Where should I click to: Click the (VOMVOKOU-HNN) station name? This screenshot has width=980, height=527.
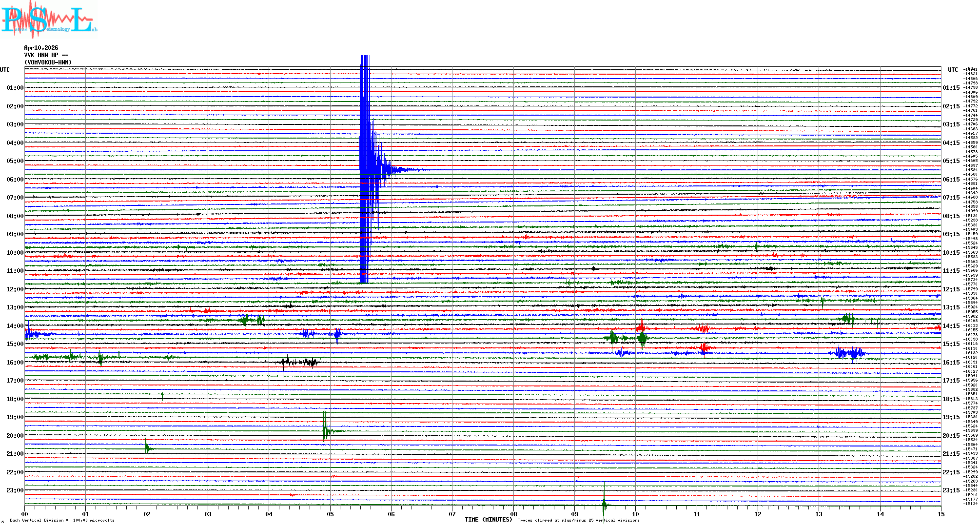(48, 62)
